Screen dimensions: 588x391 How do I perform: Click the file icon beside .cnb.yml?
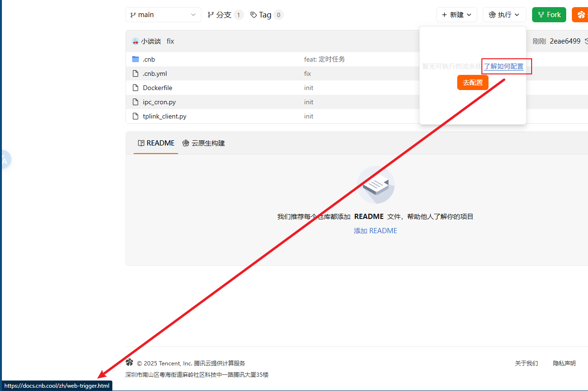point(135,73)
